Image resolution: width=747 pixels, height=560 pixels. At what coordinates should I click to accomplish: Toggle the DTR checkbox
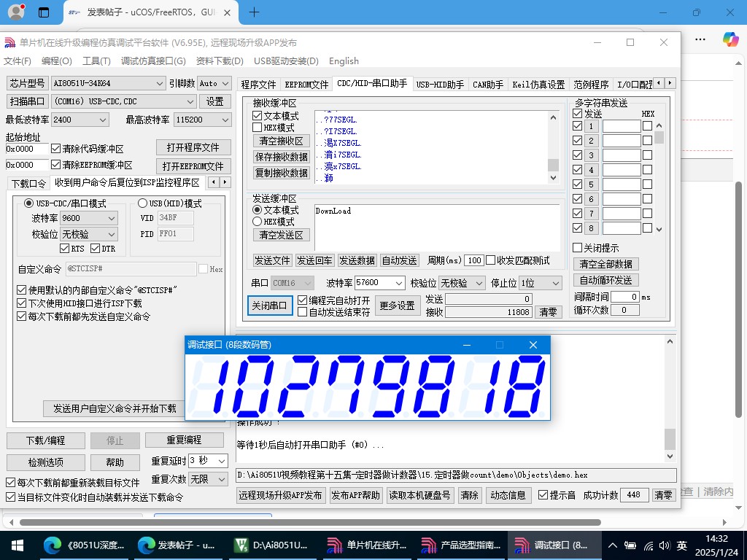click(96, 248)
